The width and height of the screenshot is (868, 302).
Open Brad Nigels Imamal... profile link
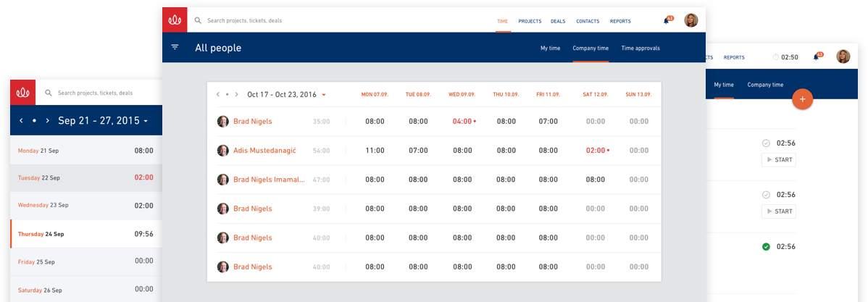click(269, 179)
